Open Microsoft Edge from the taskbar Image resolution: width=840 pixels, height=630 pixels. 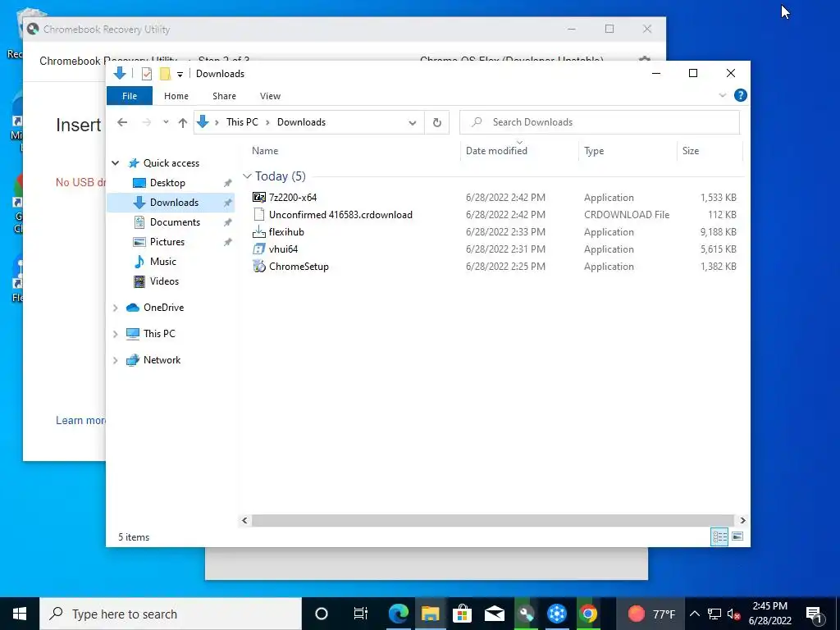click(x=399, y=614)
